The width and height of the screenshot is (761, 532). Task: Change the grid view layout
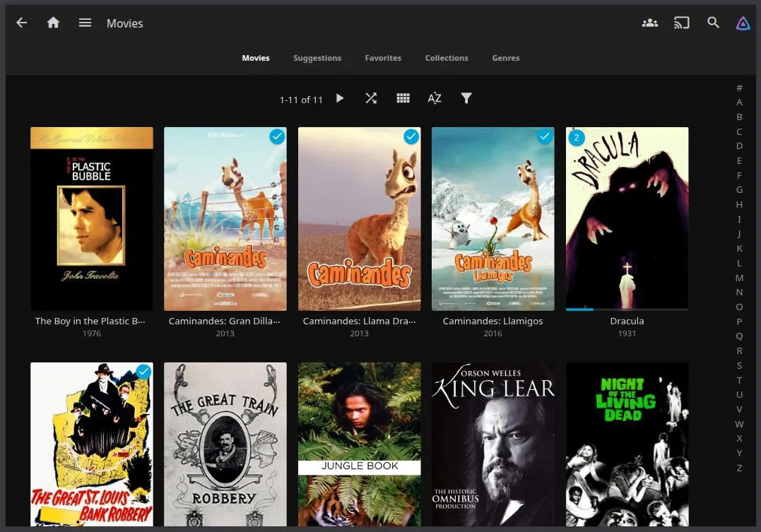pyautogui.click(x=403, y=98)
